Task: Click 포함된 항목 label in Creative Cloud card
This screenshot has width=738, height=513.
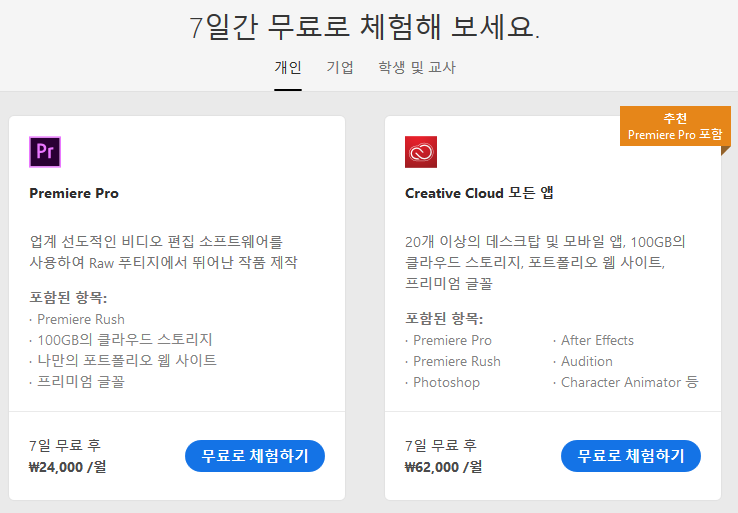Action: click(x=444, y=319)
